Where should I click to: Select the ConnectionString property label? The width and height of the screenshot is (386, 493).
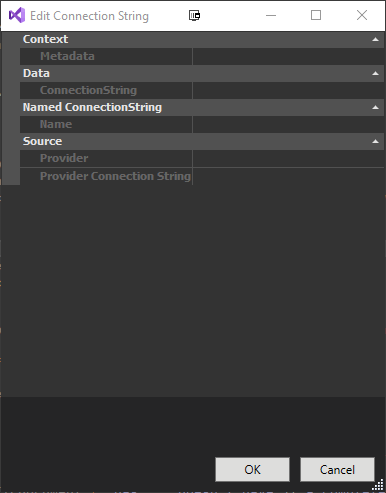coord(88,90)
